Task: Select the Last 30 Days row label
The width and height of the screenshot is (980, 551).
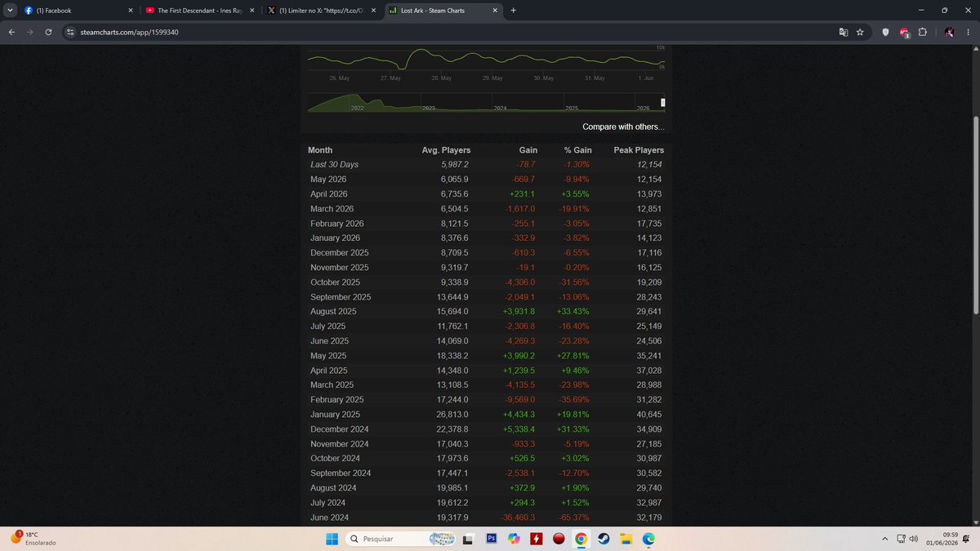Action: [x=335, y=164]
